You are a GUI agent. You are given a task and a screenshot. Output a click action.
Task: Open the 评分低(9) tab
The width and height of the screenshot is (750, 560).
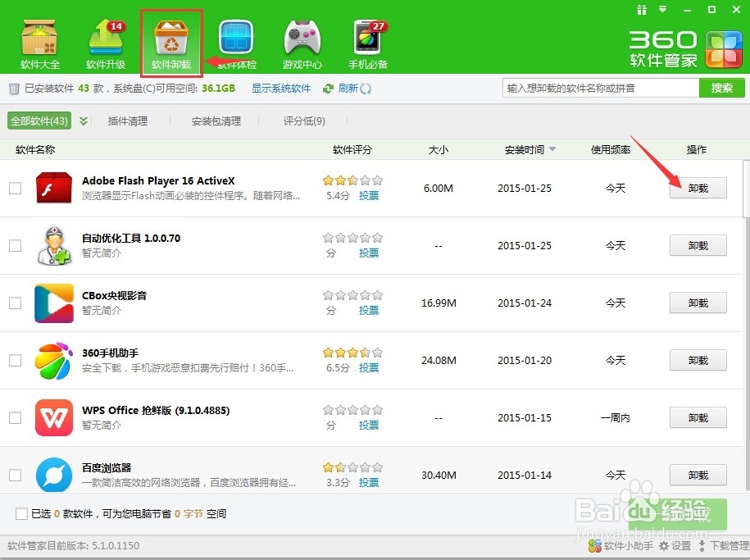tap(303, 121)
